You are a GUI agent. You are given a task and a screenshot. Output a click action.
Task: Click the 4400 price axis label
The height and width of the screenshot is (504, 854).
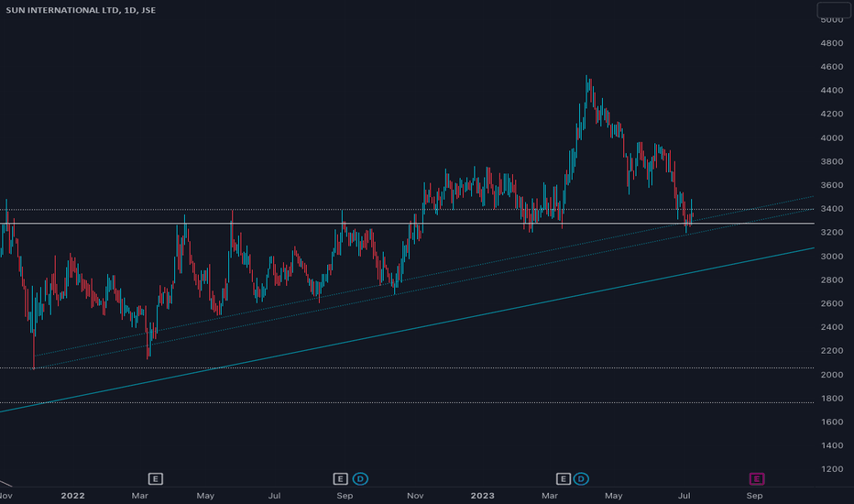pos(832,91)
